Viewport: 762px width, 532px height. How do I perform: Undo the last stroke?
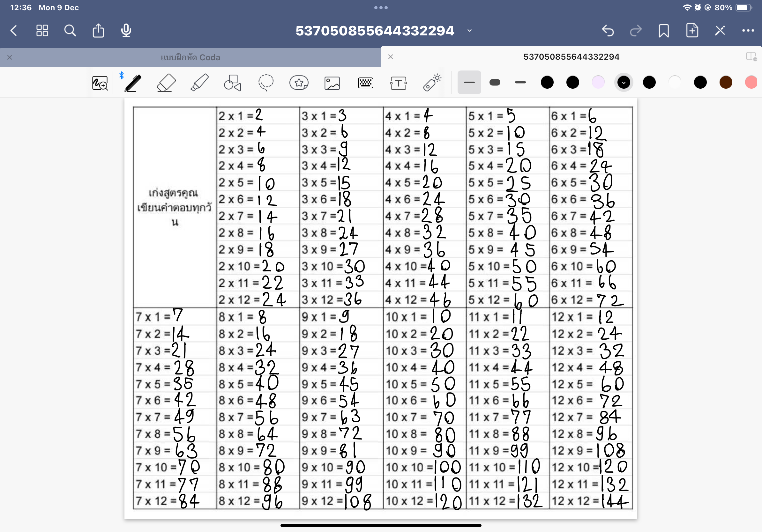pos(608,31)
